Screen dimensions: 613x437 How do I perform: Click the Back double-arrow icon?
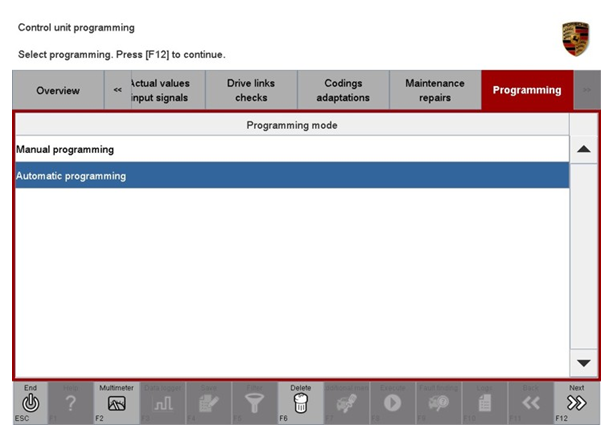coord(531,402)
